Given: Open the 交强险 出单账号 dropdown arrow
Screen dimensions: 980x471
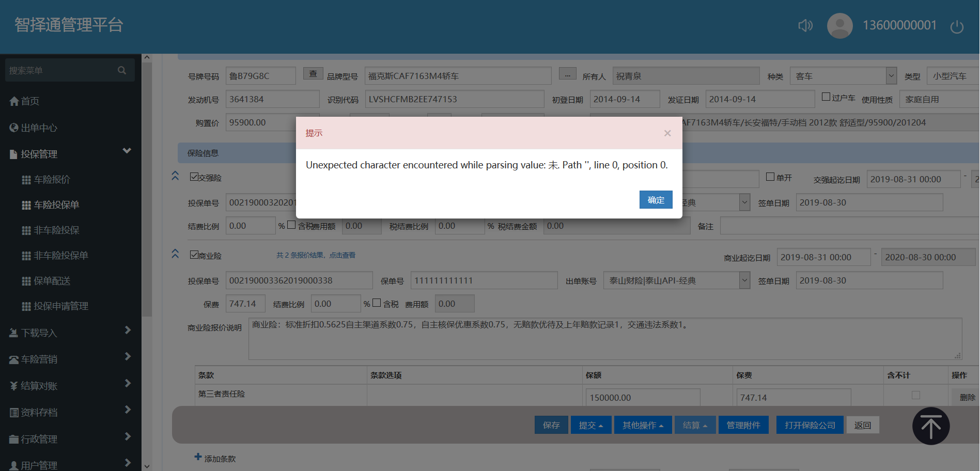Looking at the screenshot, I should pos(744,202).
